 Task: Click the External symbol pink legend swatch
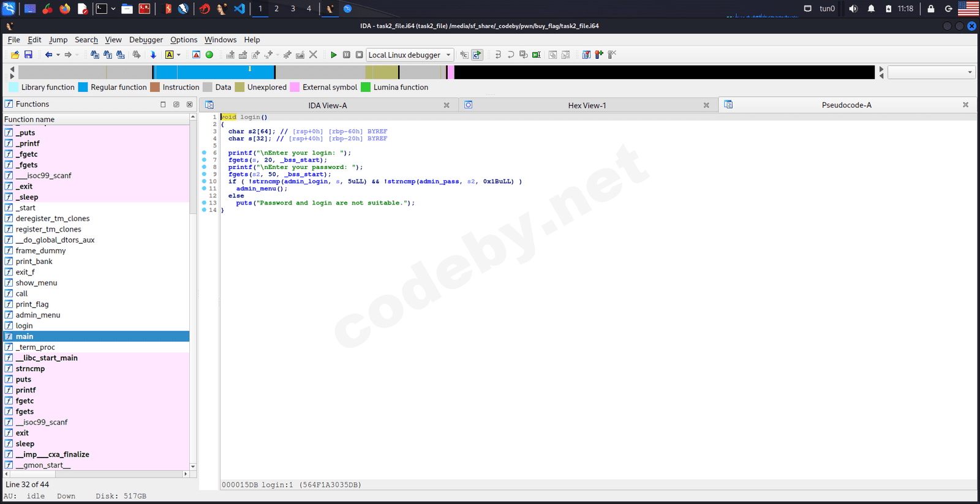coord(295,87)
